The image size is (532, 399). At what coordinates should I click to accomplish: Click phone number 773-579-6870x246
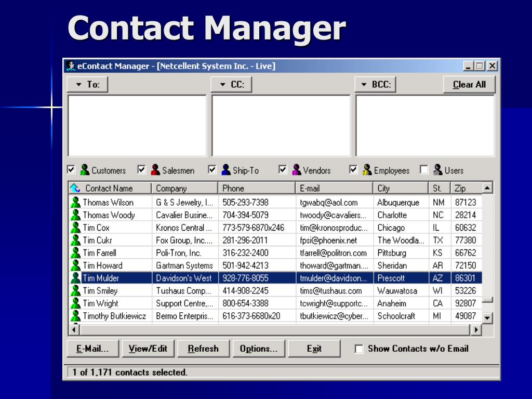coord(253,228)
